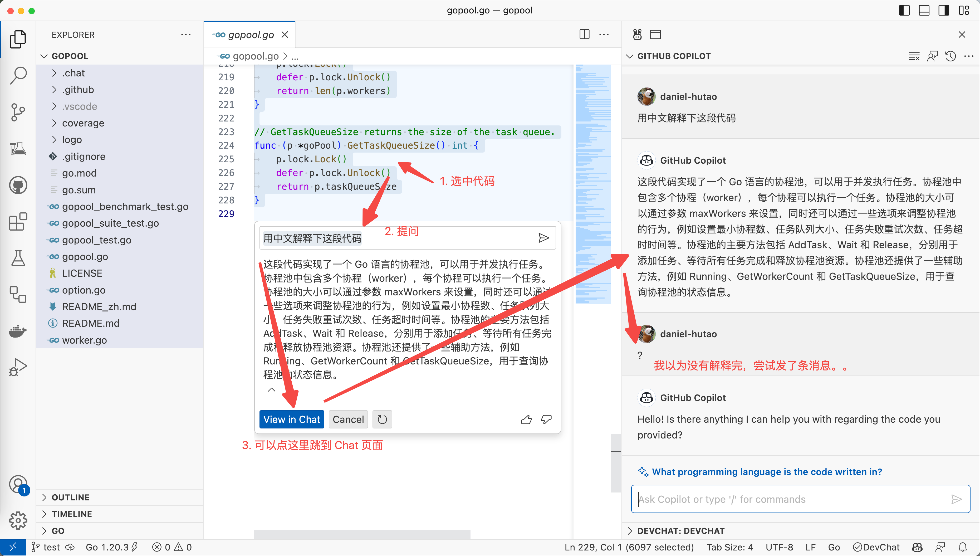Click the test branch in status bar

coord(52,547)
